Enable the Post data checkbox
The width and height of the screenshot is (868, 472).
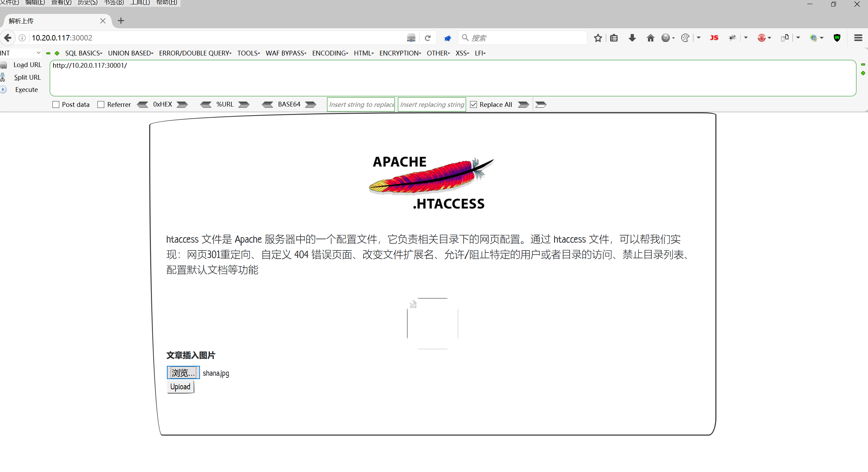56,104
